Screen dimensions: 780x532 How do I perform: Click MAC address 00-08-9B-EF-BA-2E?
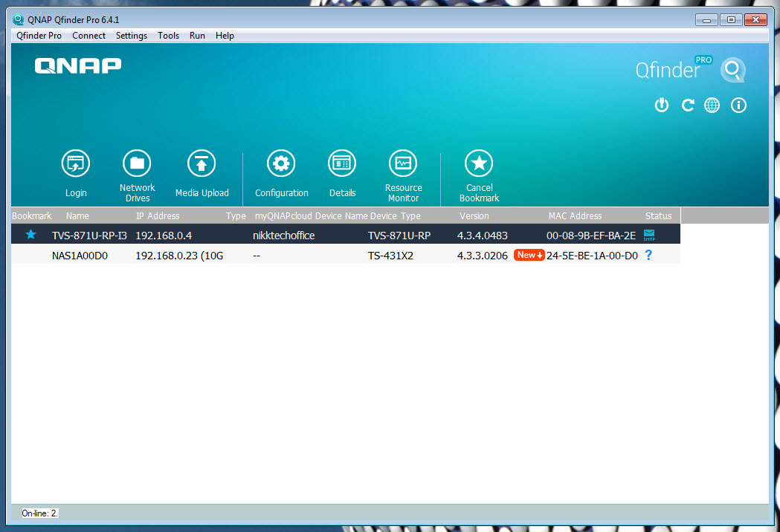click(591, 236)
